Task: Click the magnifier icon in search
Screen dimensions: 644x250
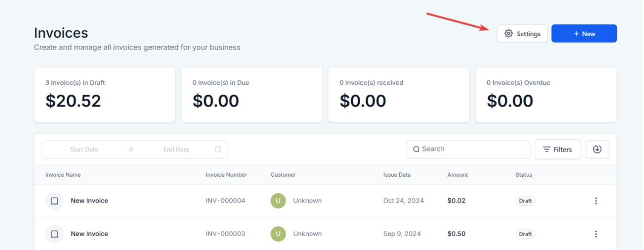Action: [x=416, y=149]
